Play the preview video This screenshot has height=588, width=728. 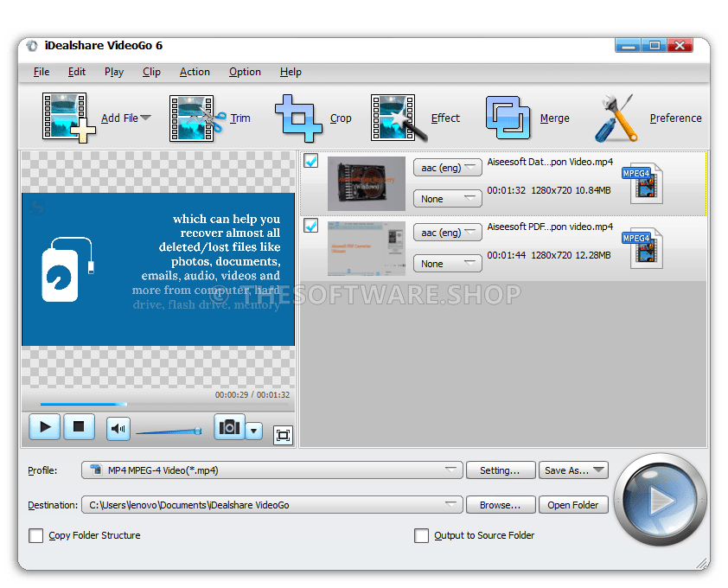(x=45, y=426)
